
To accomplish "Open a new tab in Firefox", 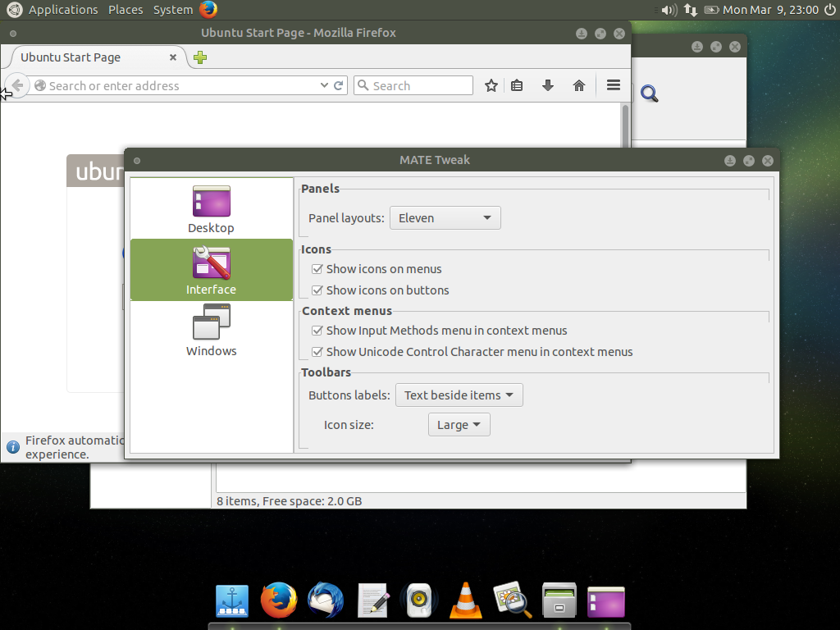I will click(x=200, y=57).
